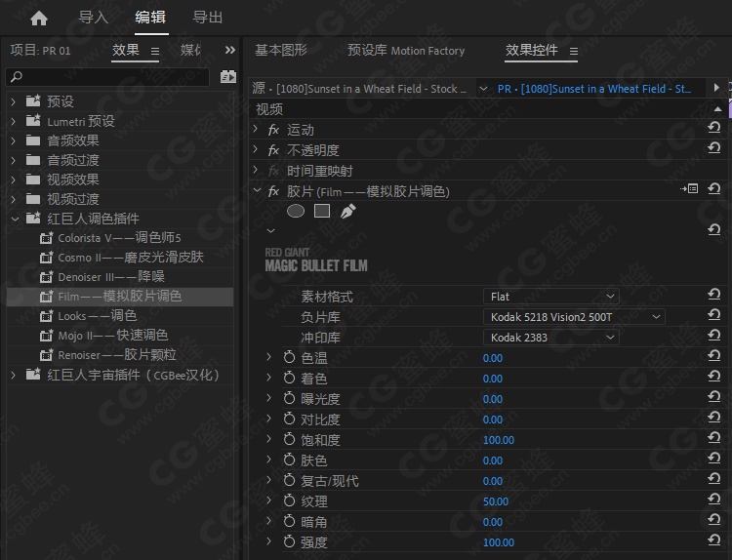Reset the 胶片 Film effect
The width and height of the screenshot is (732, 560).
coord(713,188)
